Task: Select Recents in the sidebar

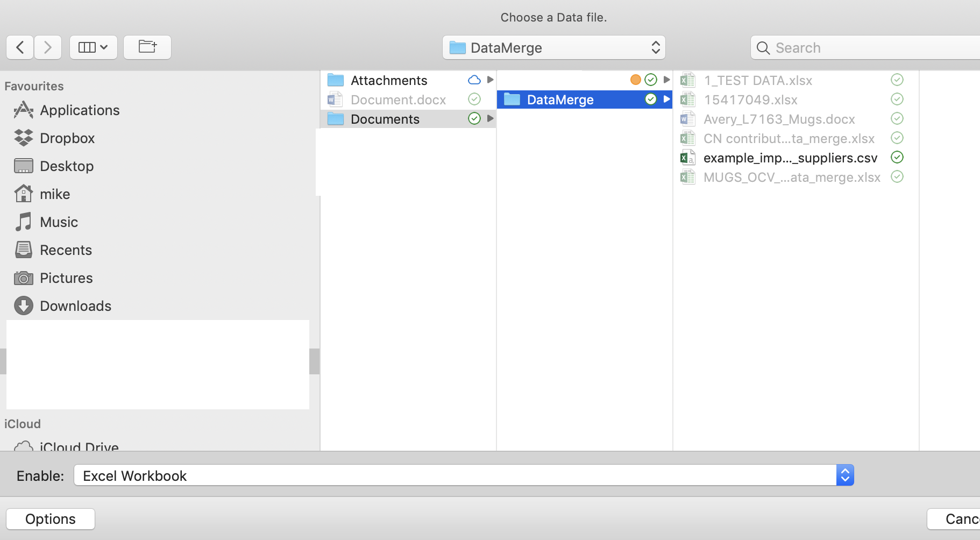Action: 67,250
